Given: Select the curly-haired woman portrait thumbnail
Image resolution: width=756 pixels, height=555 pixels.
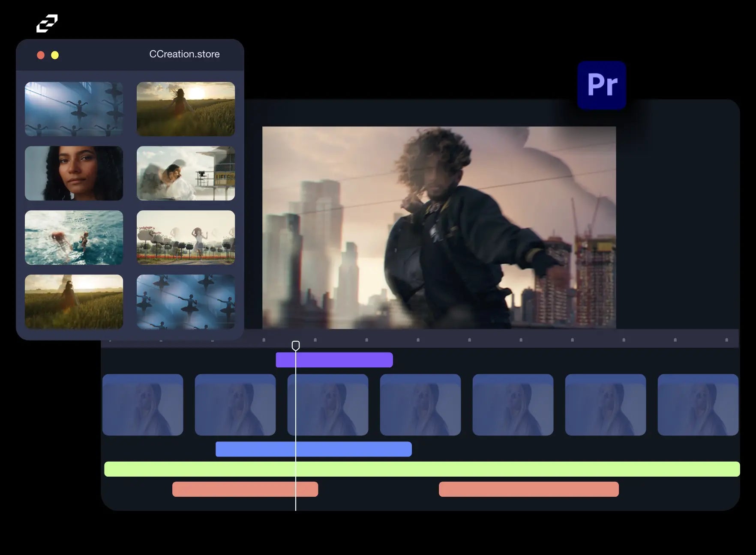Looking at the screenshot, I should point(74,173).
